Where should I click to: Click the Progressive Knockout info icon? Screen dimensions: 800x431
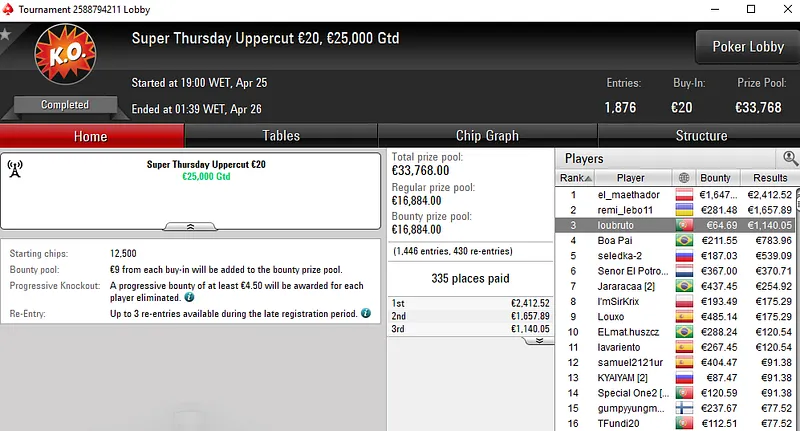pos(189,297)
